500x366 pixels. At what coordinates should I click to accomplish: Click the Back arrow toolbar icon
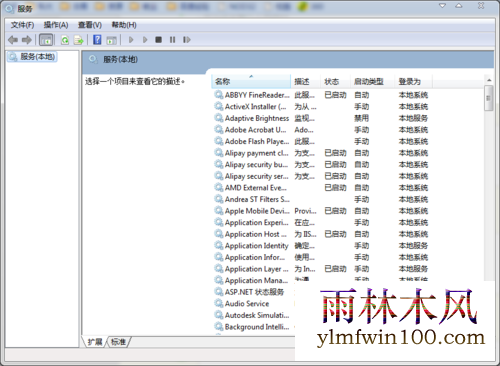(13, 40)
